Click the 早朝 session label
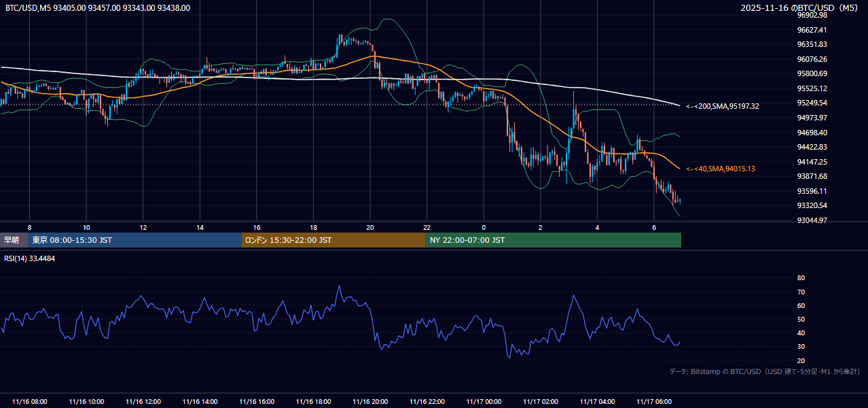Viewport: 868px width, 408px height. [14, 240]
